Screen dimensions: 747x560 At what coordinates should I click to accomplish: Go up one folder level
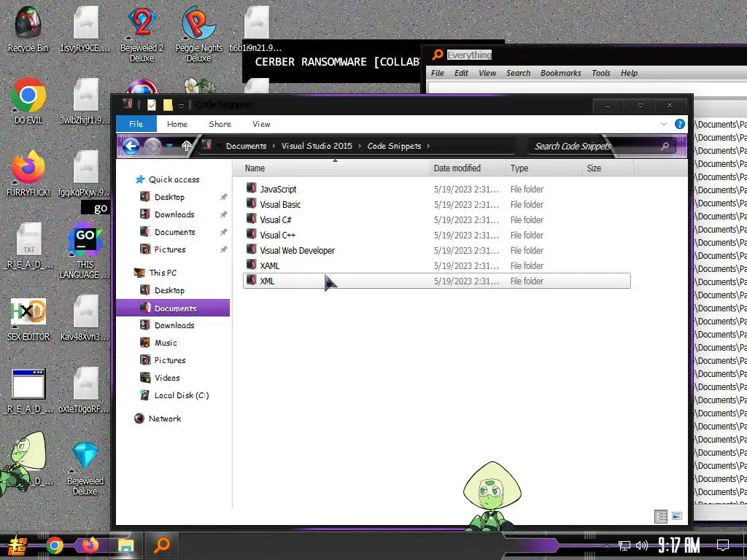click(x=186, y=146)
